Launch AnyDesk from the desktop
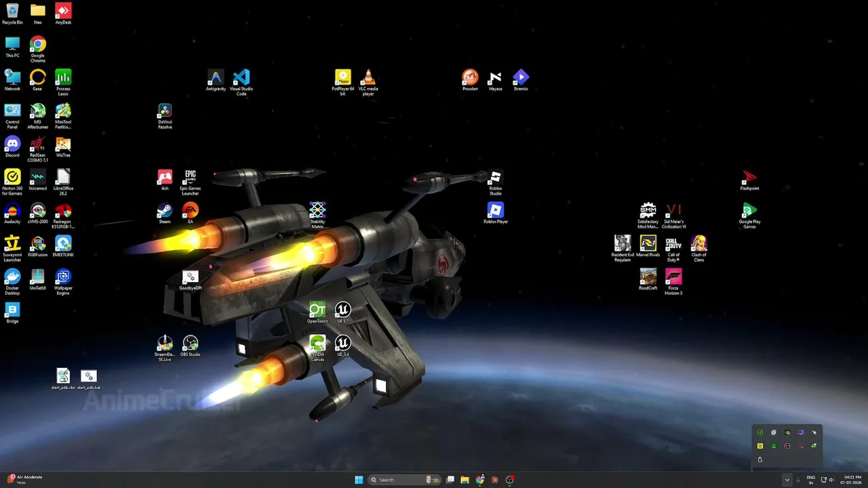 (x=63, y=14)
